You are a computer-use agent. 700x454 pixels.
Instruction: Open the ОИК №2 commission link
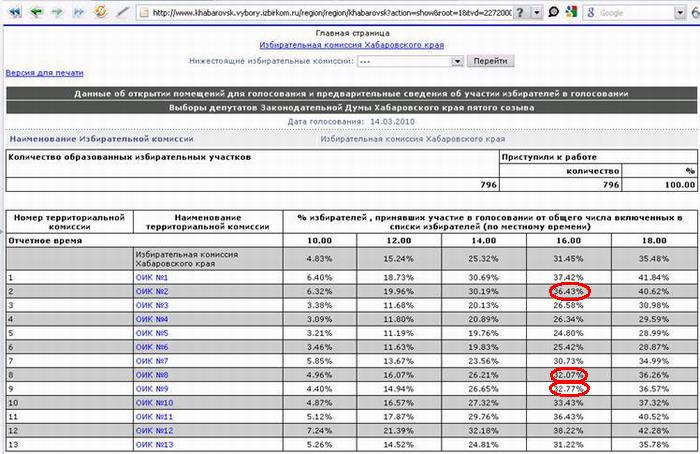click(153, 291)
